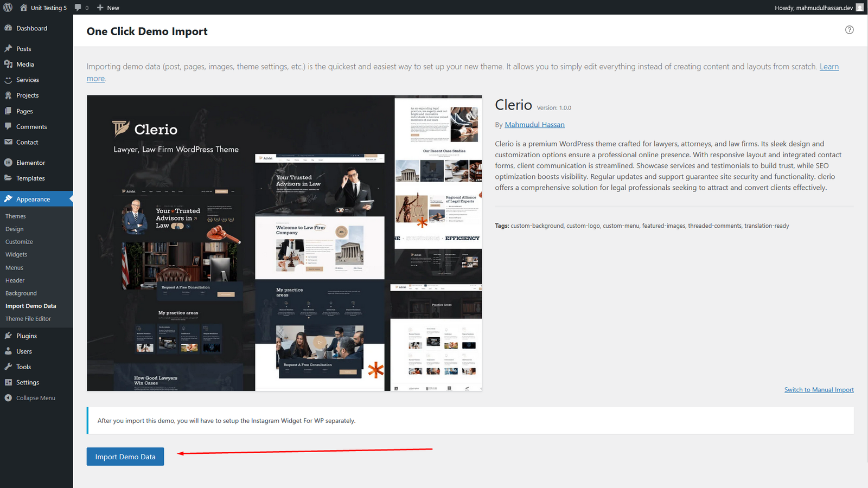Click the Dashboard gauge icon in sidebar
Screen dimensions: 868x488
[8, 28]
